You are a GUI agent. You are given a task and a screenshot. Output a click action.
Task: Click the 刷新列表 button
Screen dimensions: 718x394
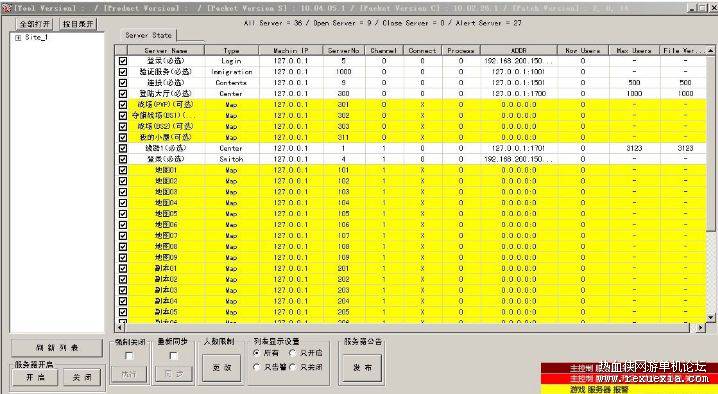pyautogui.click(x=57, y=348)
